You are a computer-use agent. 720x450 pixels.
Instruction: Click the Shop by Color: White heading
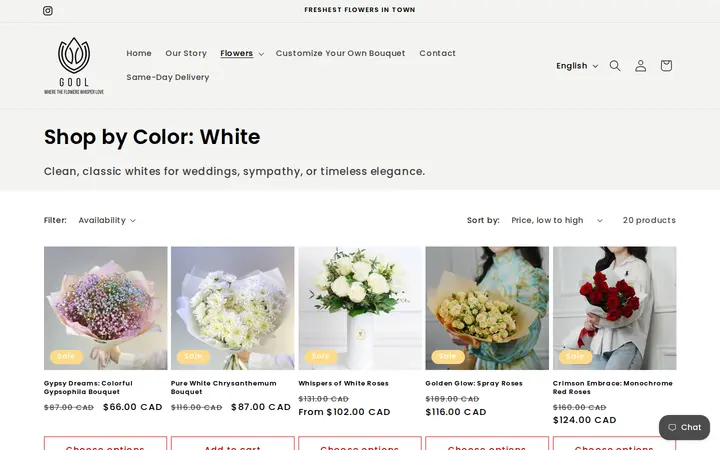[x=152, y=137]
